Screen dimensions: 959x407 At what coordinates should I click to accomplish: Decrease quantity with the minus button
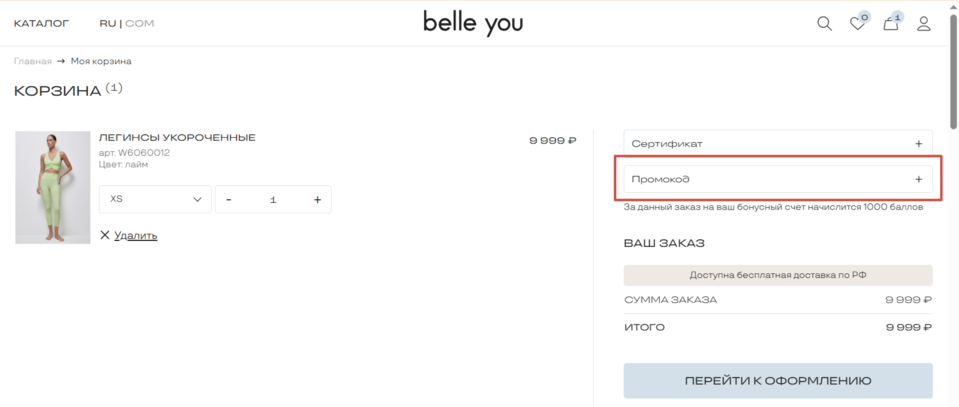(229, 200)
